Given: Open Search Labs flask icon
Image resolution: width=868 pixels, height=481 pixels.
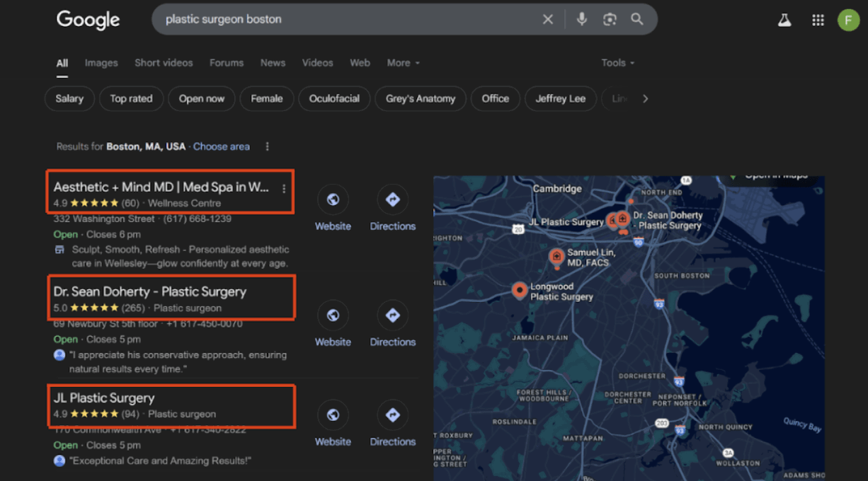Looking at the screenshot, I should coord(784,20).
